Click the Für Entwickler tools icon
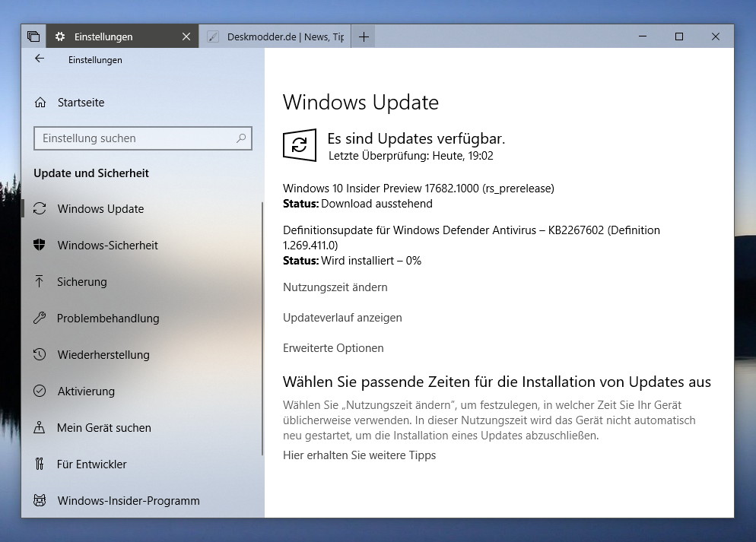The height and width of the screenshot is (542, 756). [x=40, y=464]
